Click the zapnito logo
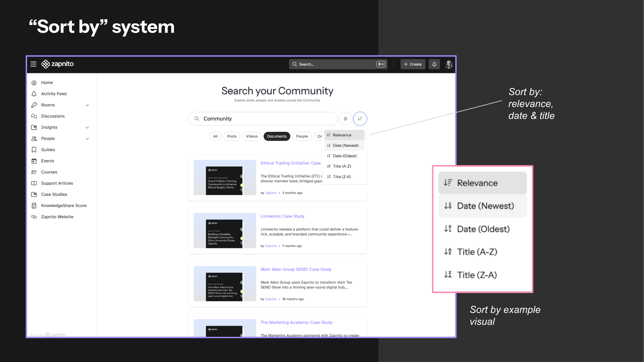 pyautogui.click(x=57, y=64)
